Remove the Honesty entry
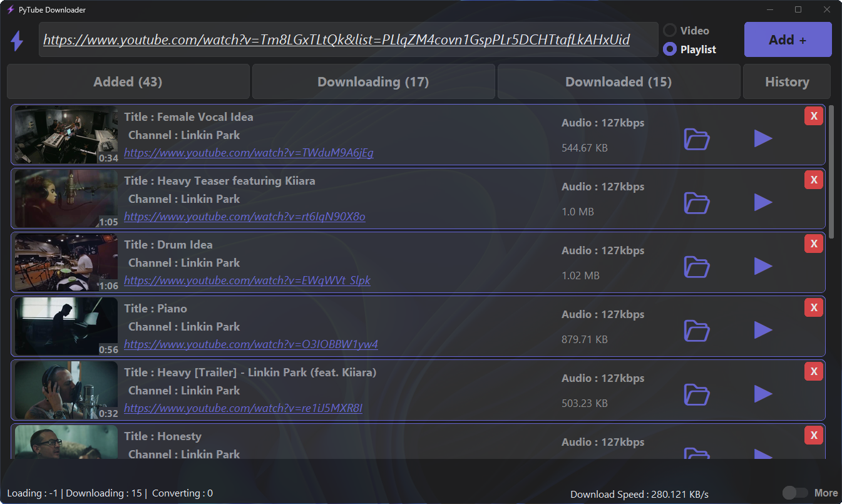The image size is (842, 504). click(814, 435)
